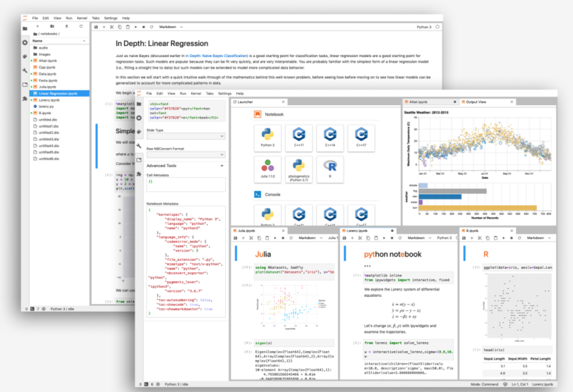This screenshot has height=392, width=573.
Task: Launch a Python 3 notebook from the Launcher
Action: click(267, 138)
